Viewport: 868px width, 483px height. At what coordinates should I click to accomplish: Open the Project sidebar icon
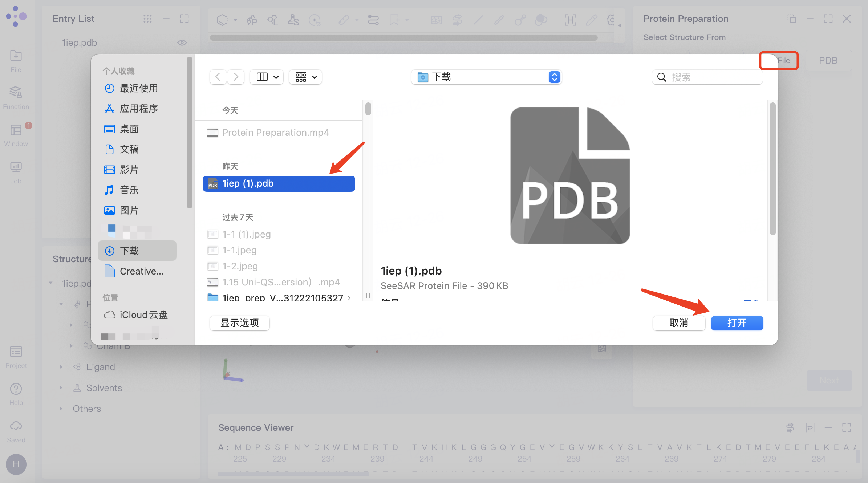pos(16,352)
